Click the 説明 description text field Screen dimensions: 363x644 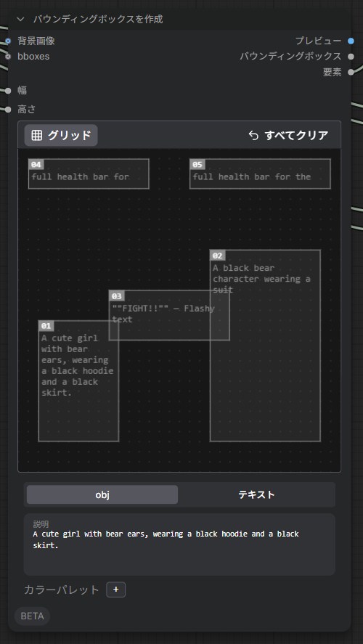(179, 545)
